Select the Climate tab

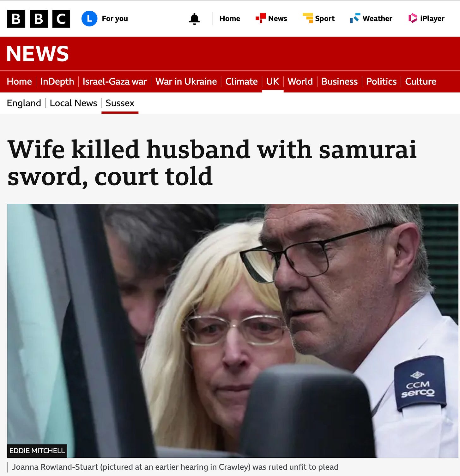241,81
